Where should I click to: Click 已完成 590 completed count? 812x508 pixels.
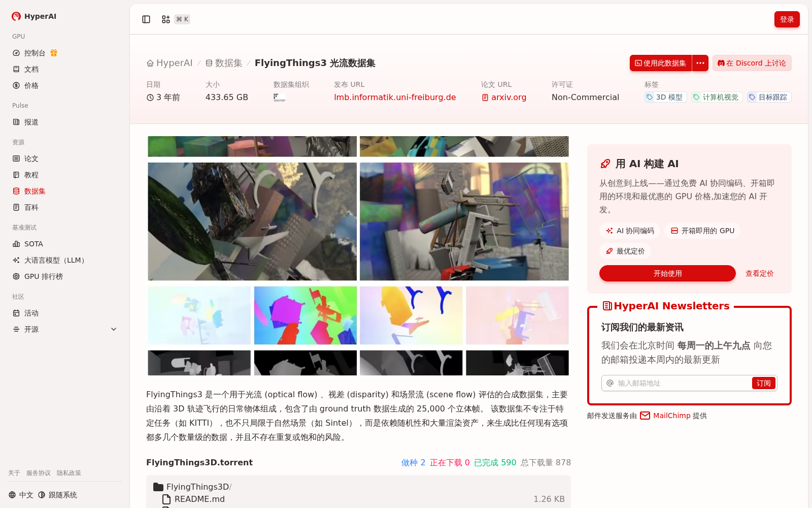[x=495, y=462]
